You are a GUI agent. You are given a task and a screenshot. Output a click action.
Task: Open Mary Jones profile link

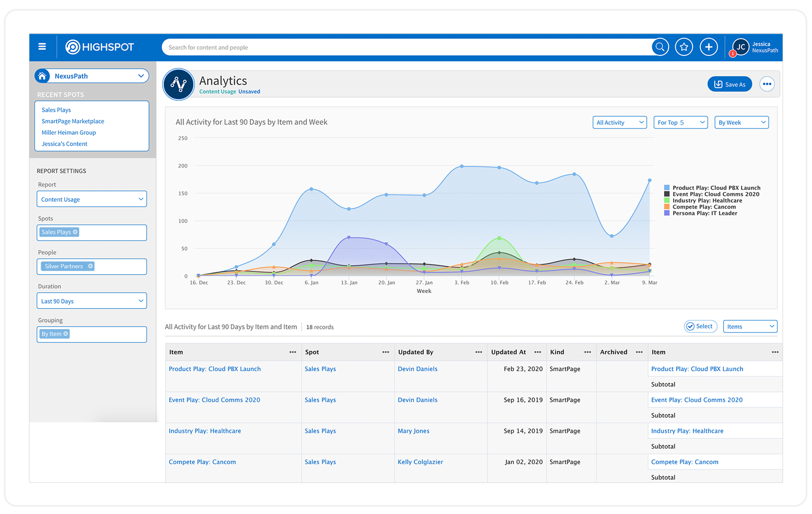tap(413, 431)
